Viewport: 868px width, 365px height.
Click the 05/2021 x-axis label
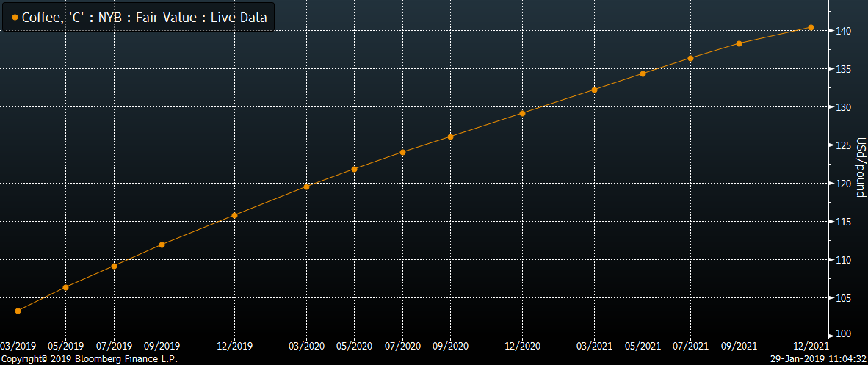(x=643, y=346)
